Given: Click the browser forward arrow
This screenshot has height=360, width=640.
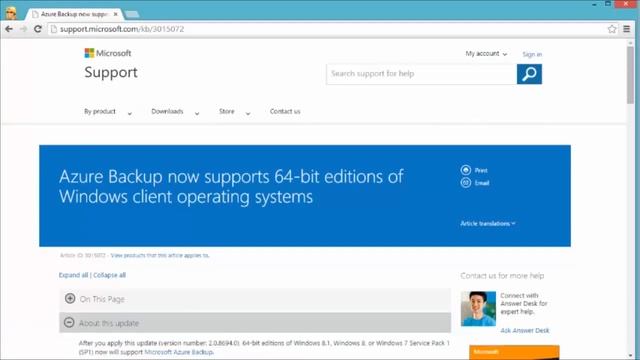Looking at the screenshot, I should (23, 29).
